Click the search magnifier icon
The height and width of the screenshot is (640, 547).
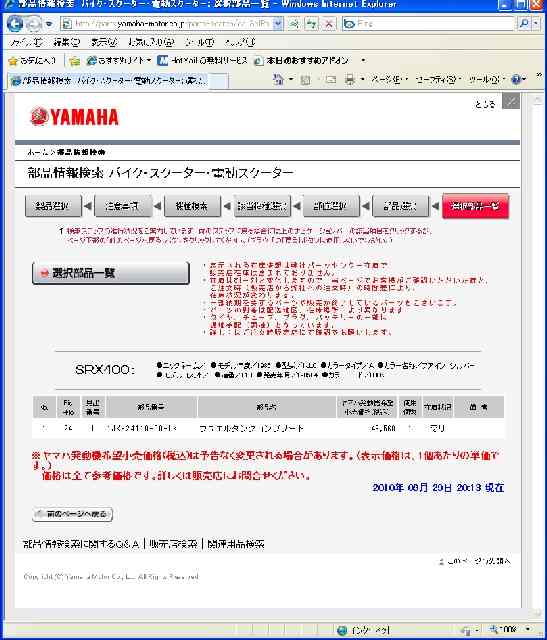[524, 24]
